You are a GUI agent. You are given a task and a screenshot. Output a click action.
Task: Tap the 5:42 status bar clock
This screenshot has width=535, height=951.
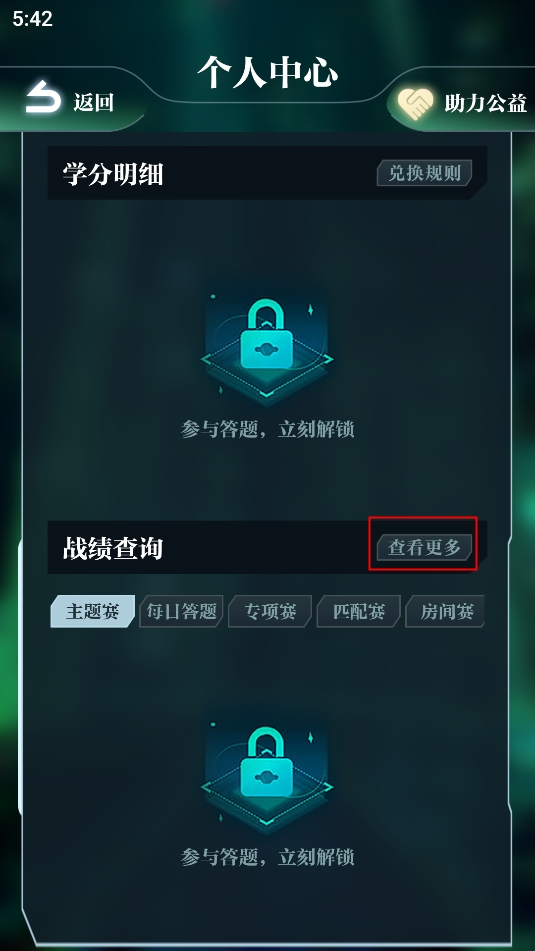tap(33, 19)
